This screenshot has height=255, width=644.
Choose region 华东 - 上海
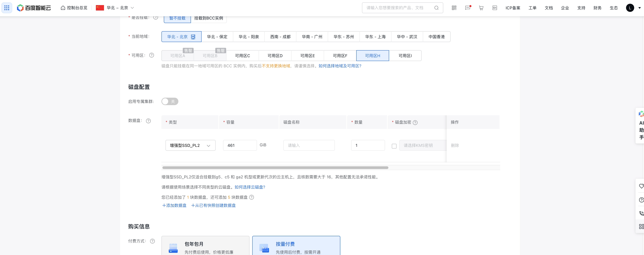pyautogui.click(x=375, y=36)
